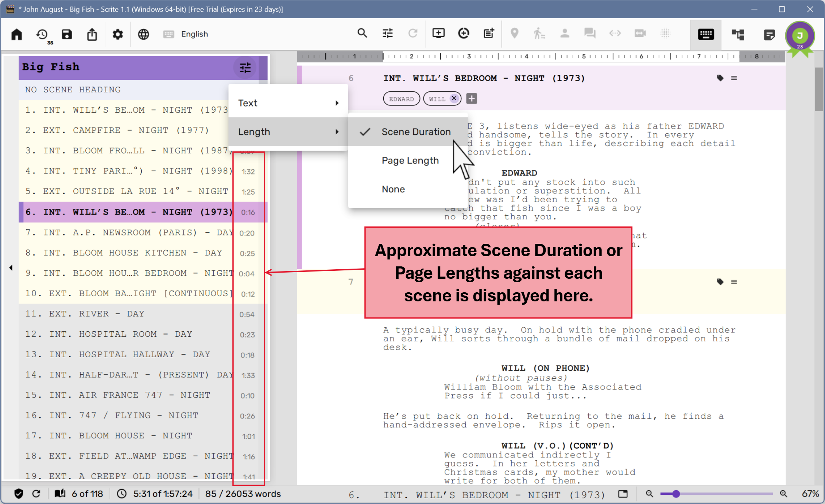
Task: Click the tag icon on scene 6 heading
Action: 720,78
